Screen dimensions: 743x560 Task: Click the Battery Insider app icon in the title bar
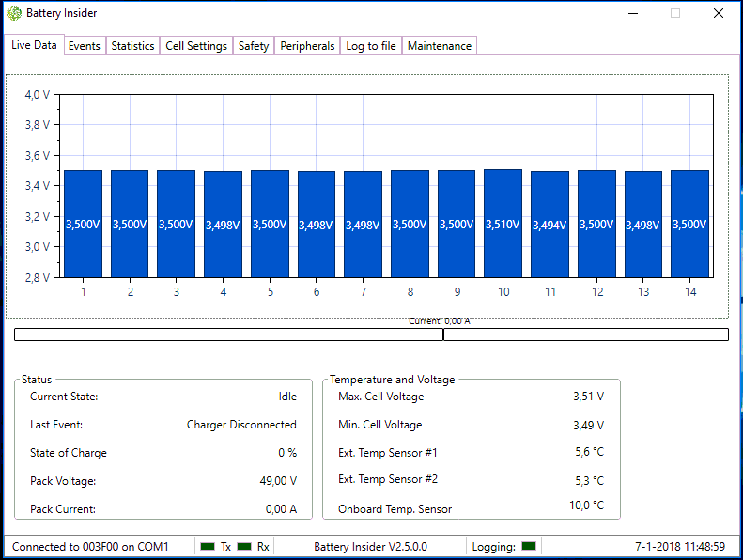click(14, 13)
